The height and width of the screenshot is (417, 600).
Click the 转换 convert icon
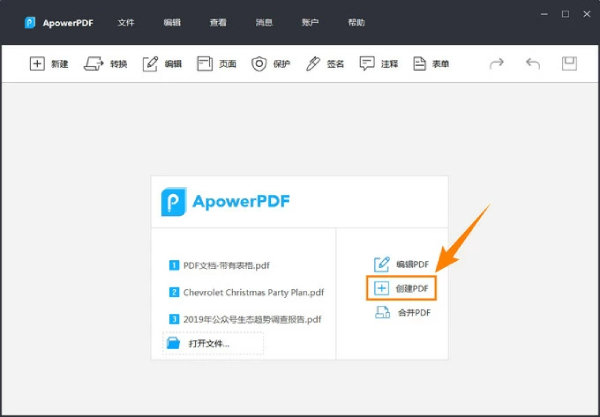[x=94, y=64]
